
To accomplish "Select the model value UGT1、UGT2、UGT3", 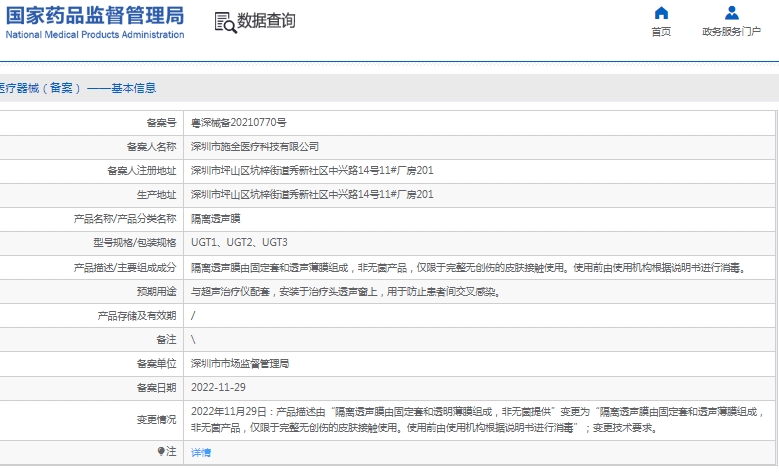I will tap(239, 242).
